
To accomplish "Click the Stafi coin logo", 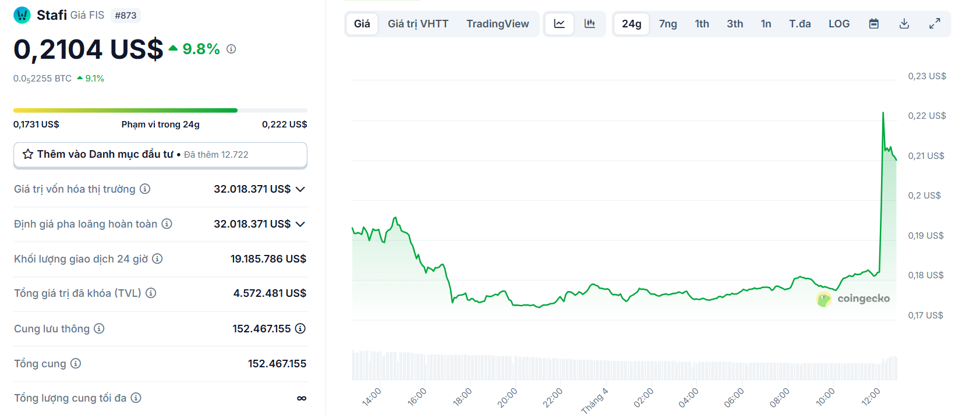I will (x=22, y=15).
